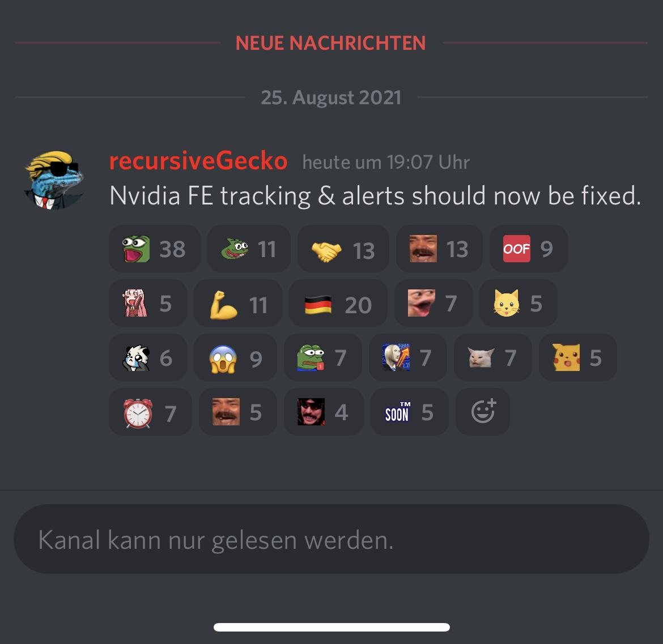Click the sunglasses mustache man reaction
Image resolution: width=663 pixels, height=644 pixels.
pyautogui.click(x=324, y=412)
